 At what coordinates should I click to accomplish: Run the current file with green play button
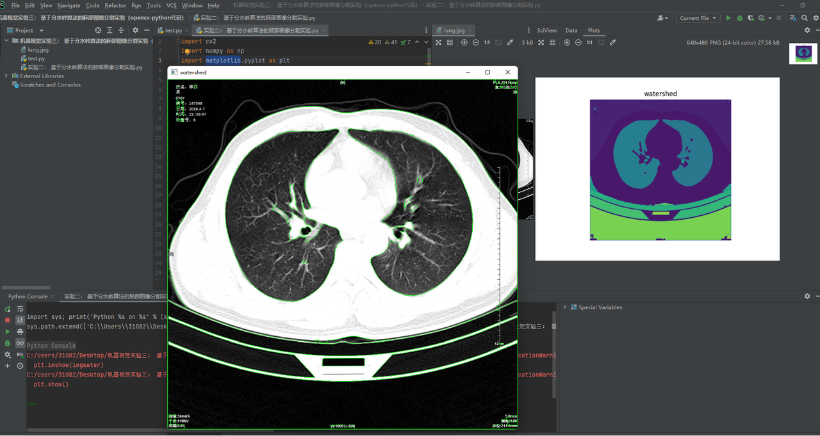(728, 18)
